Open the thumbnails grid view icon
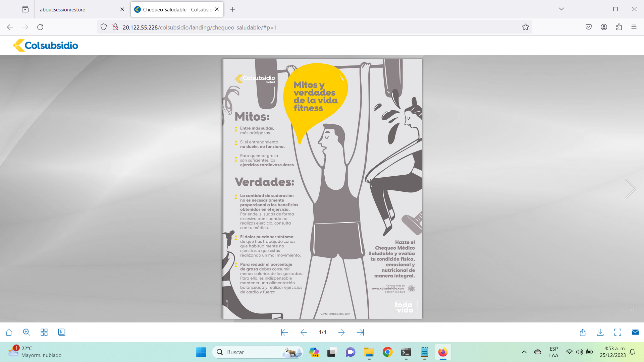 coord(44,332)
